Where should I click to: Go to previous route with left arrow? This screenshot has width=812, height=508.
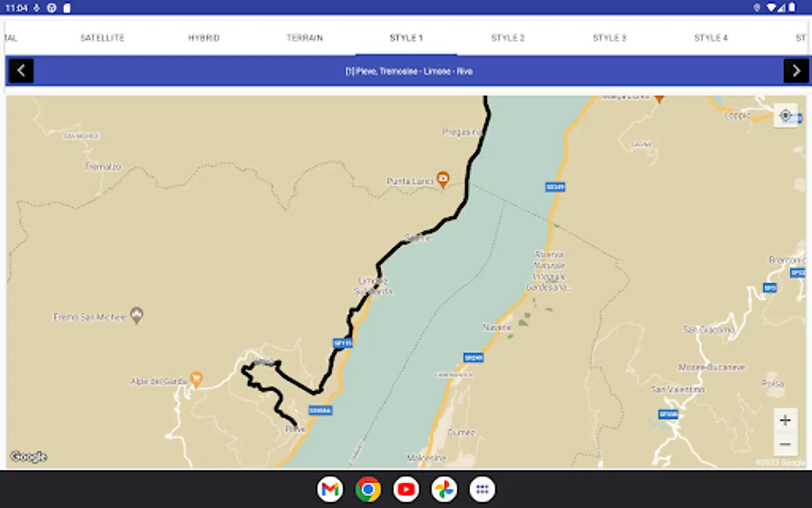pyautogui.click(x=21, y=71)
